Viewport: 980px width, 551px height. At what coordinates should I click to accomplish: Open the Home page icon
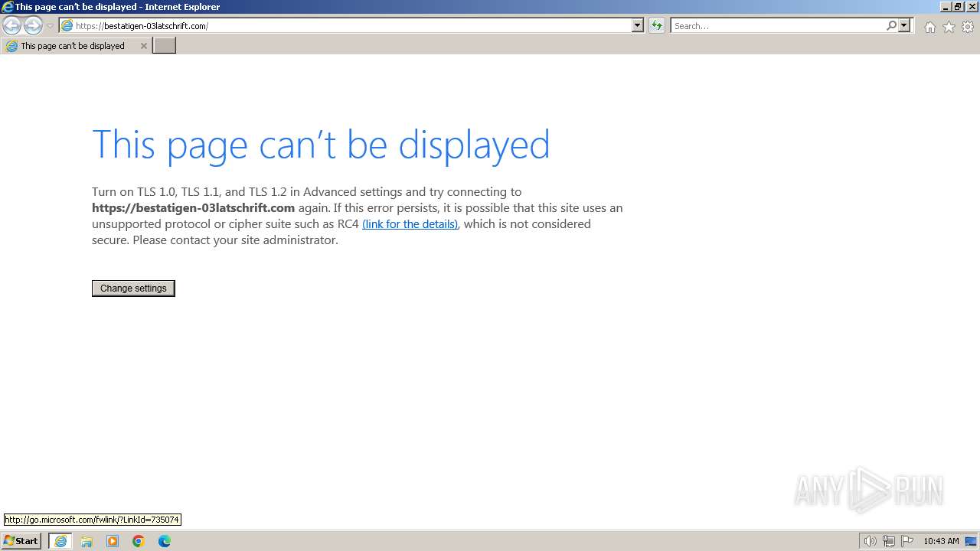(929, 27)
